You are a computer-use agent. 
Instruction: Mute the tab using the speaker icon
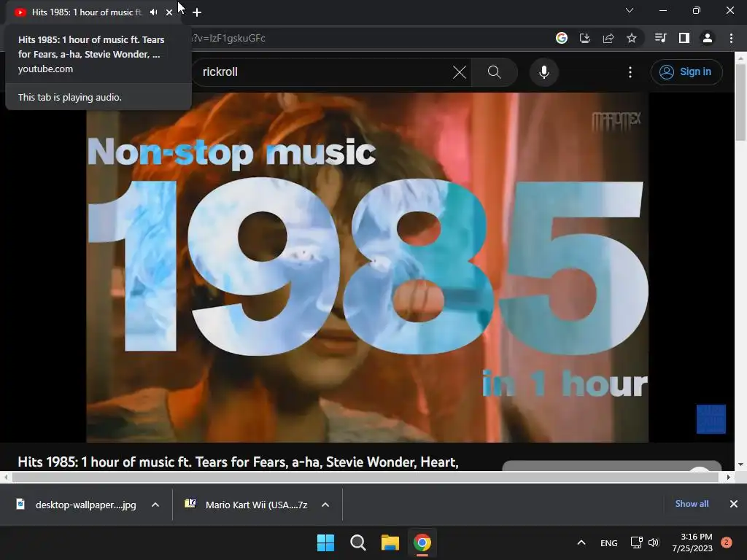153,12
